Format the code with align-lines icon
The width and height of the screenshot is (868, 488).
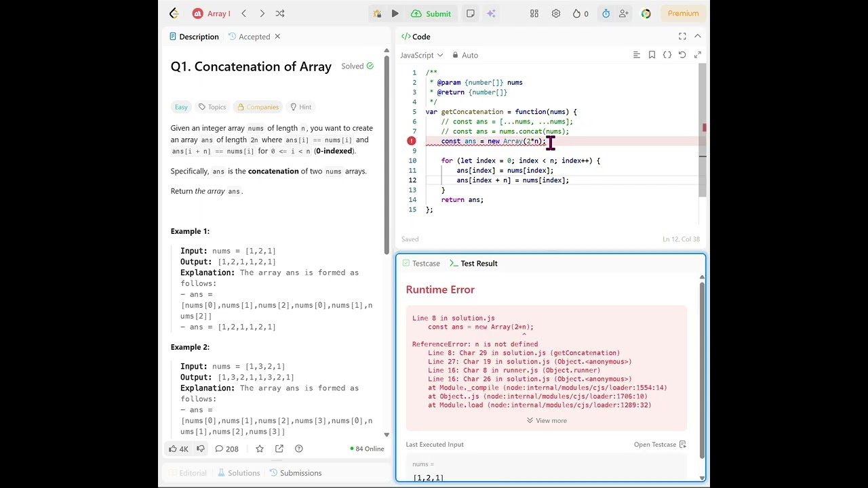pos(636,55)
